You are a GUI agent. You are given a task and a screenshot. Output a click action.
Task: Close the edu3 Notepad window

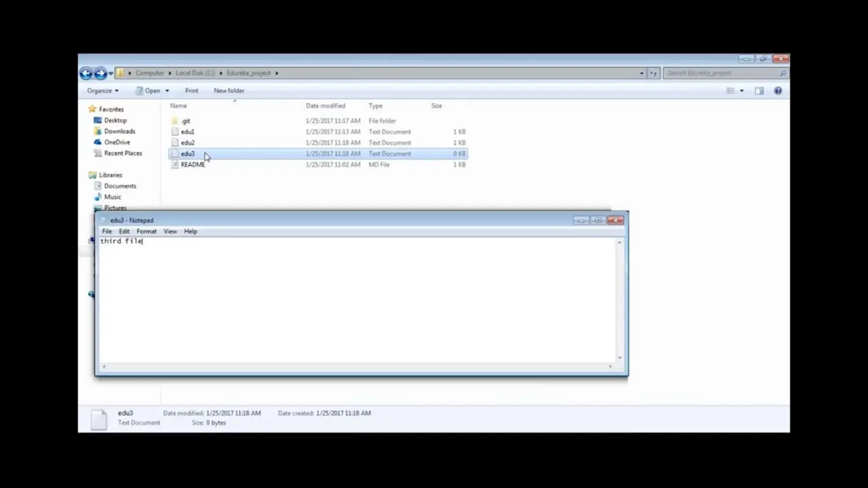point(615,220)
